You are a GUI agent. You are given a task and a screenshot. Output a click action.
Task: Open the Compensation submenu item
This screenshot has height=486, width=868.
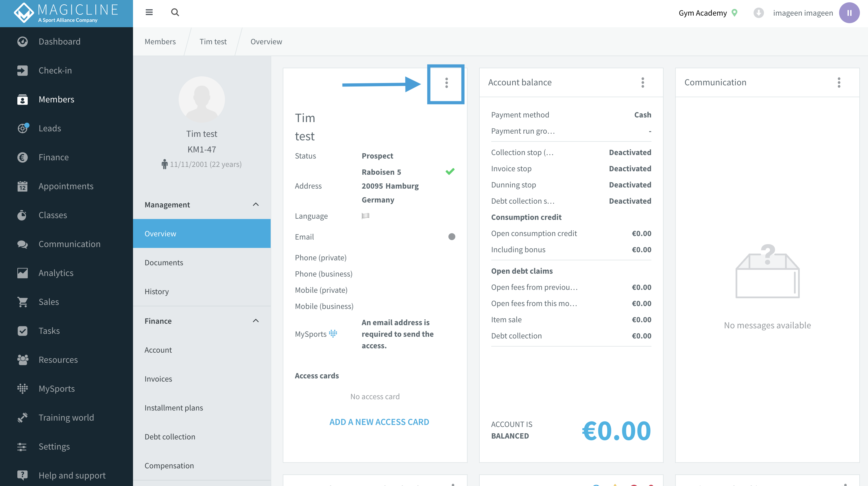click(x=202, y=466)
